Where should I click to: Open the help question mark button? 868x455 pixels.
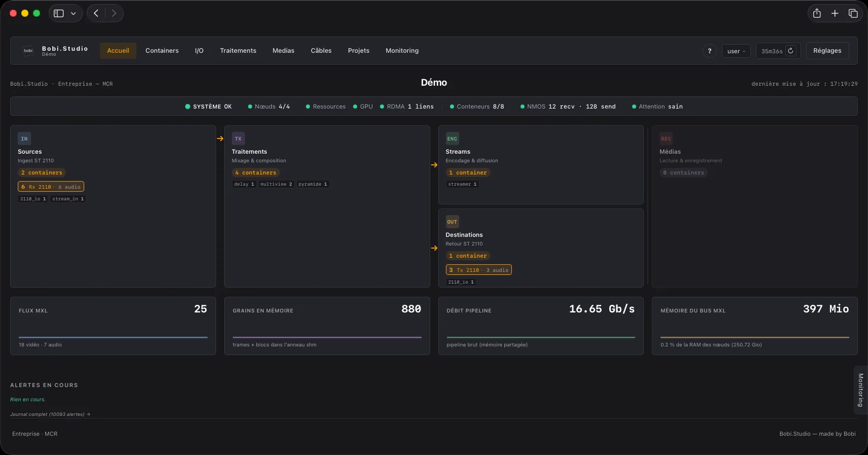coord(709,51)
